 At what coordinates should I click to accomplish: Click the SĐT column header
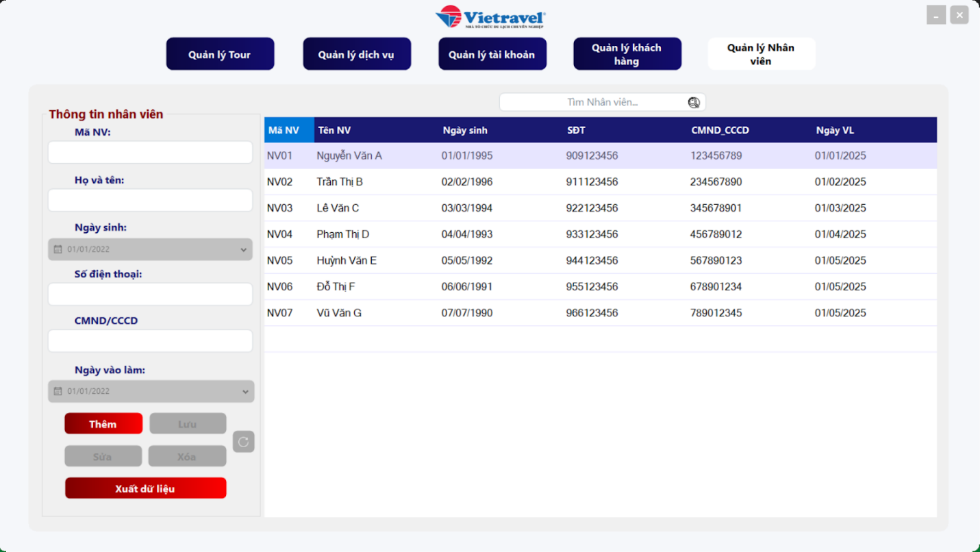[626, 130]
